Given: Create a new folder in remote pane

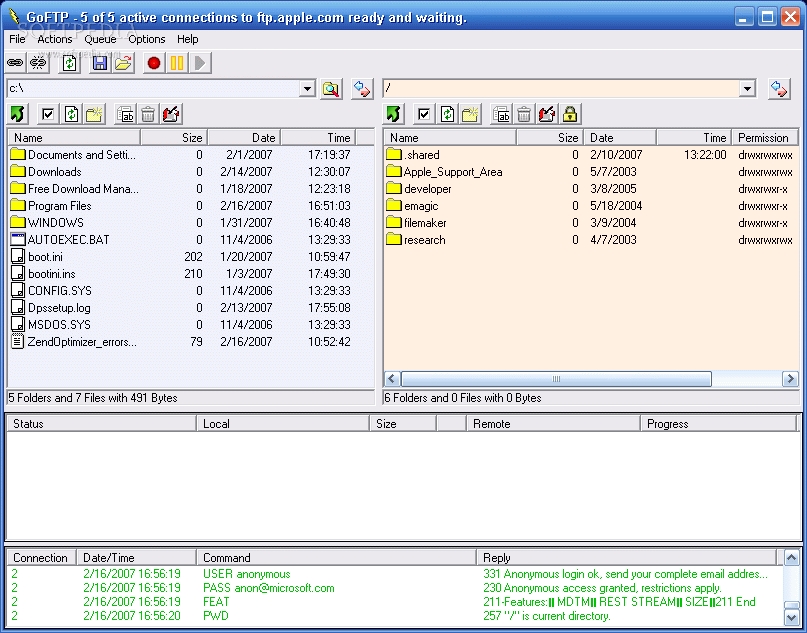Looking at the screenshot, I should coord(470,114).
